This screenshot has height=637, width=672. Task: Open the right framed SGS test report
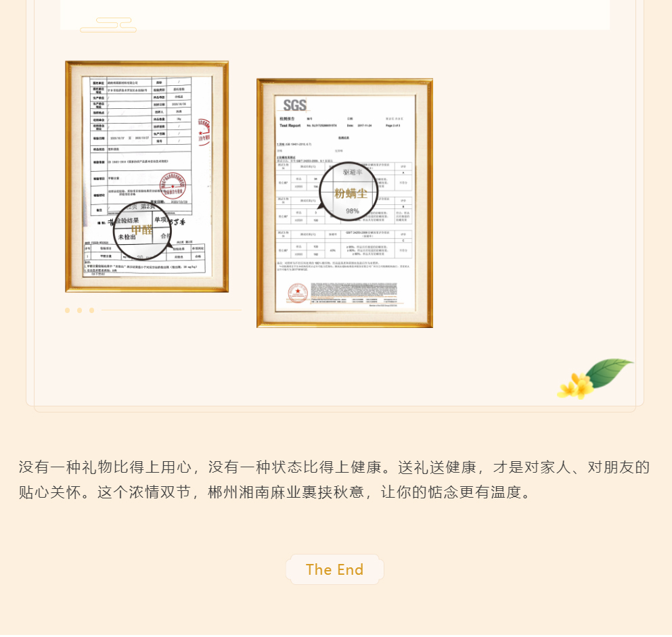[344, 203]
